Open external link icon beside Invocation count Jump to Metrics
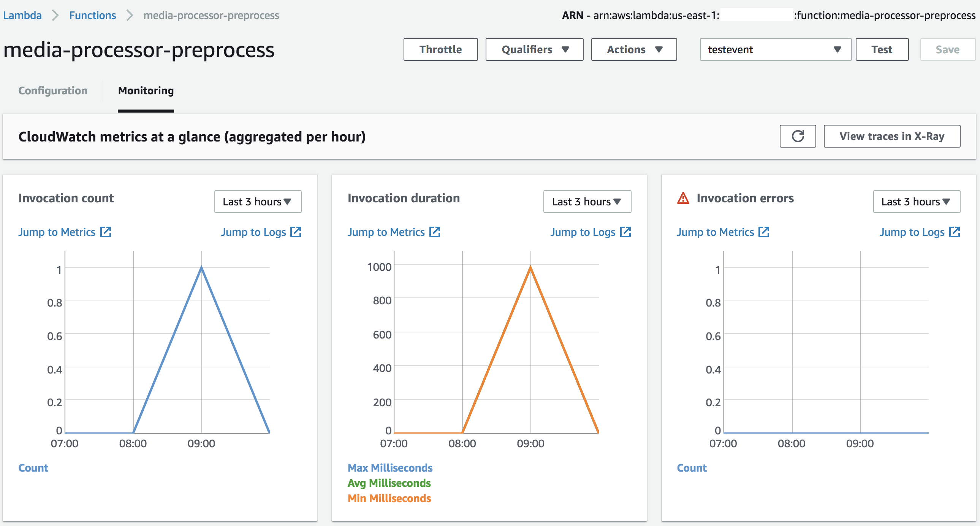This screenshot has height=526, width=980. click(105, 232)
